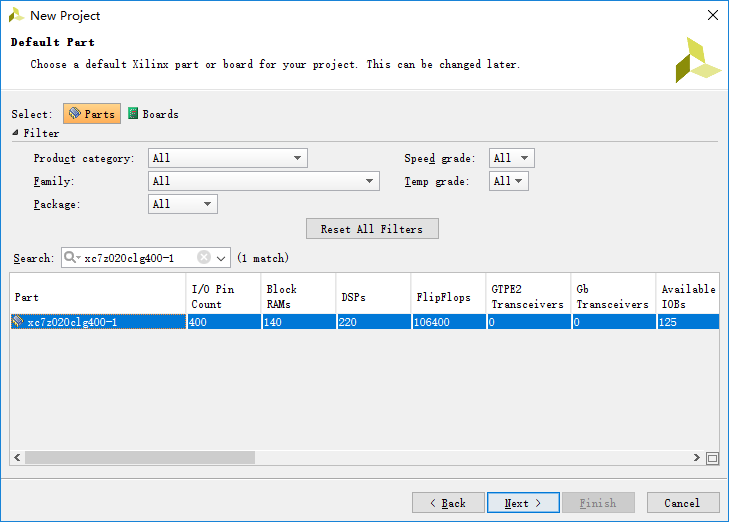This screenshot has height=522, width=729.
Task: Cancel the New Project wizard
Action: point(683,503)
